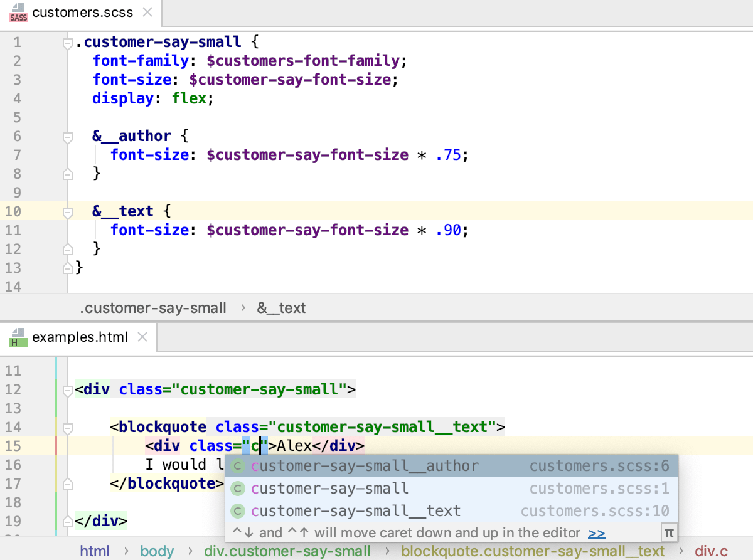The image size is (753, 560).
Task: Click $customer-say-font-size variable on line 3
Action: pos(290,80)
